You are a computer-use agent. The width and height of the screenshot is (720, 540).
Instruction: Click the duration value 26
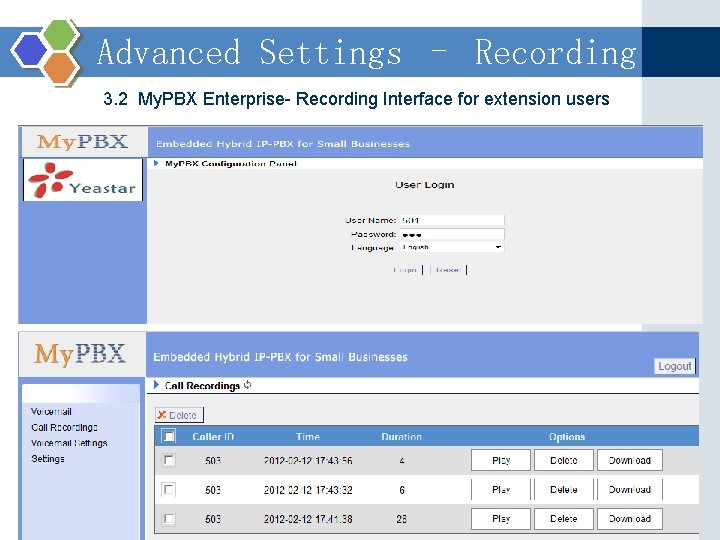click(401, 519)
